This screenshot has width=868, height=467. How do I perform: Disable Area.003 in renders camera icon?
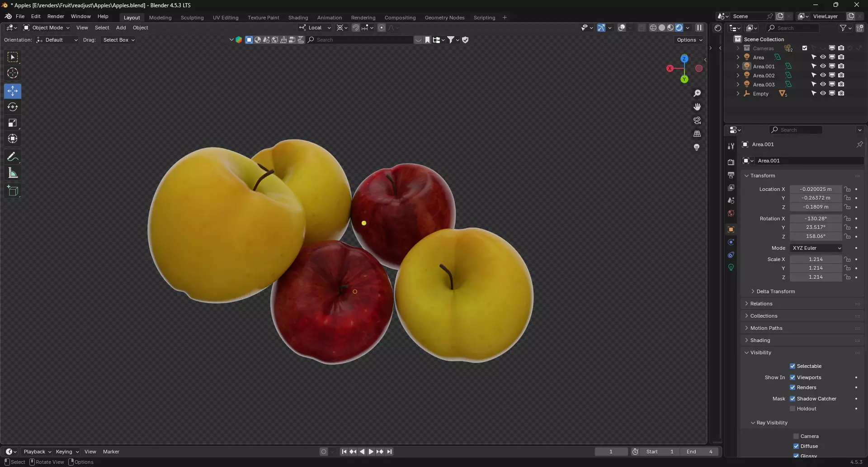(x=841, y=84)
